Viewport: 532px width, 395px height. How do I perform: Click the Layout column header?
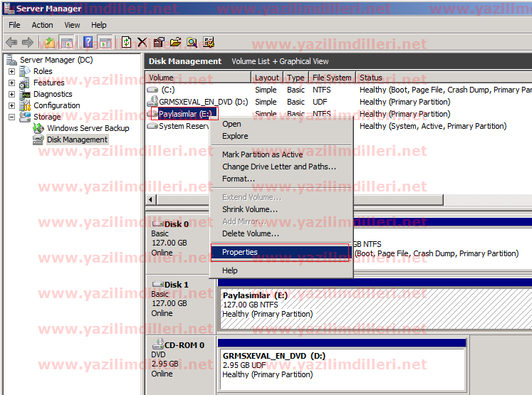click(267, 78)
